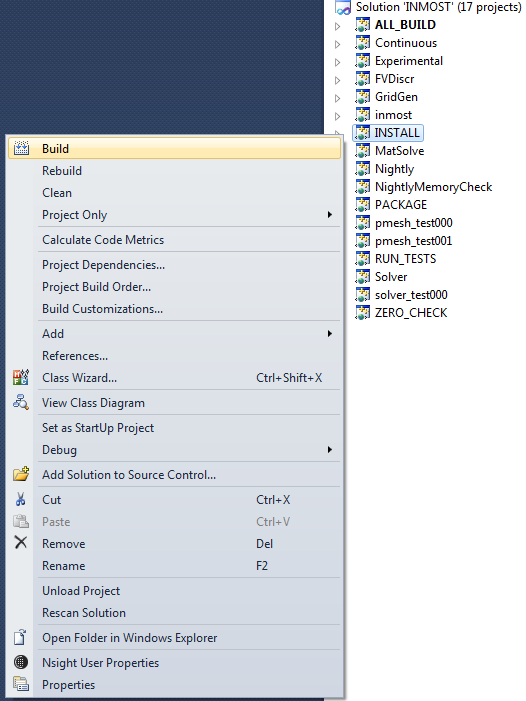The height and width of the screenshot is (701, 526).
Task: Click the Cut scissors icon
Action: pyautogui.click(x=21, y=499)
